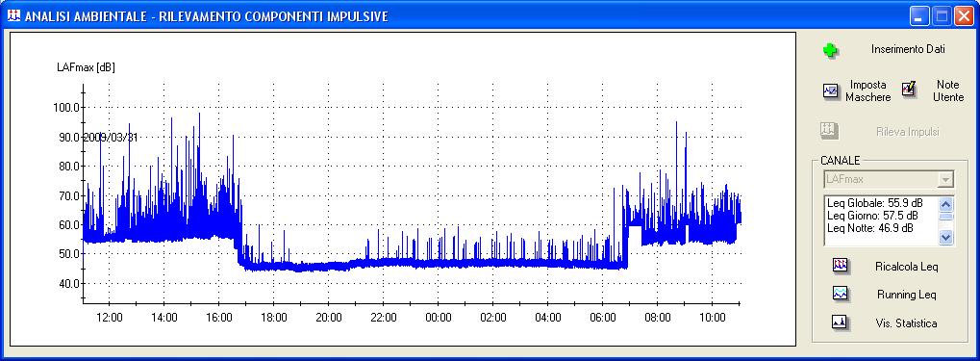The image size is (980, 361).
Task: Click the Ricalcola Leq icon
Action: tap(840, 266)
